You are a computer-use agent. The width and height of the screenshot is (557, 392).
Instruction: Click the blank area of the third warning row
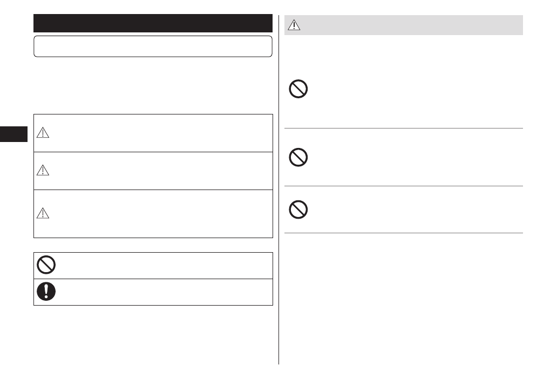[x=162, y=214]
